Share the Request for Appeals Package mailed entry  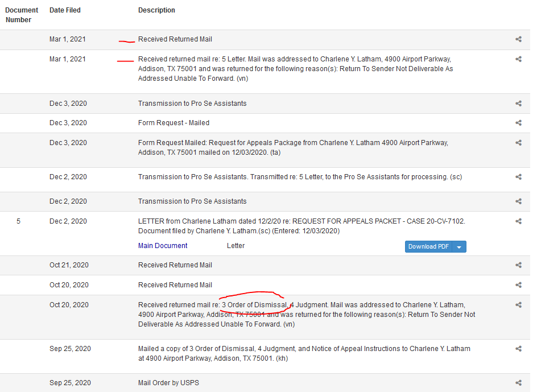pyautogui.click(x=518, y=143)
